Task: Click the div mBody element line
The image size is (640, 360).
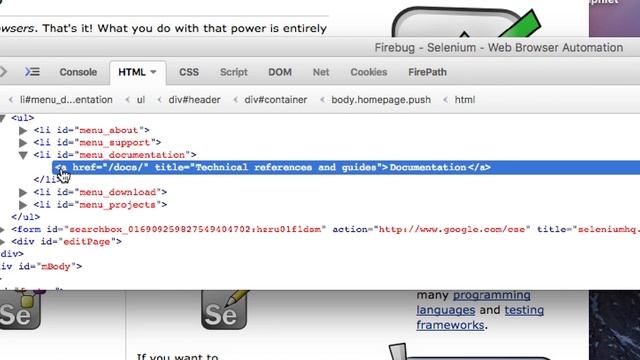Action: (x=41, y=267)
